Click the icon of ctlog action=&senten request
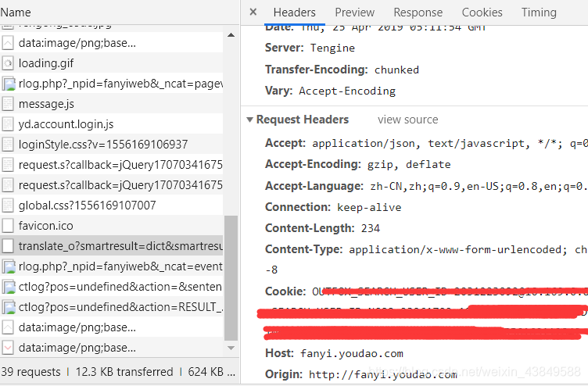The width and height of the screenshot is (588, 386). pos(9,287)
